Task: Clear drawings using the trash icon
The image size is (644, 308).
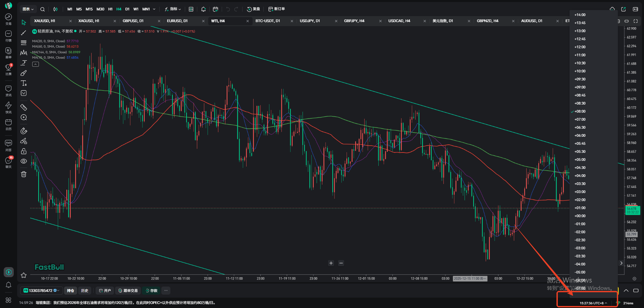Action: (23, 174)
